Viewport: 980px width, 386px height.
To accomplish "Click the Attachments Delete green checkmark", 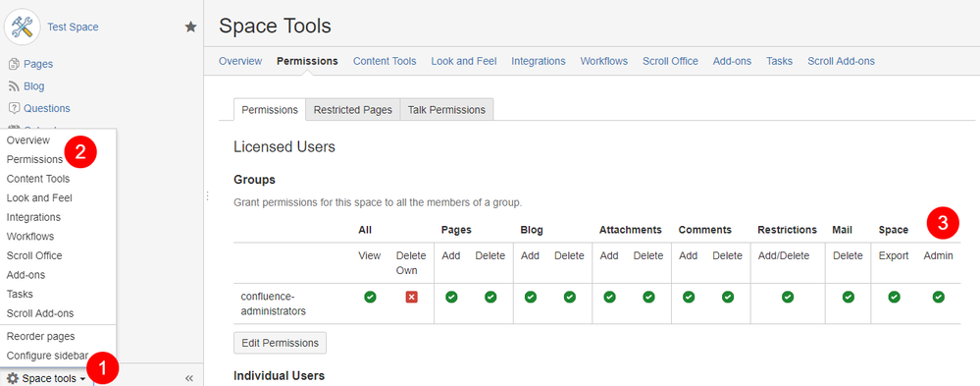I will tap(648, 298).
